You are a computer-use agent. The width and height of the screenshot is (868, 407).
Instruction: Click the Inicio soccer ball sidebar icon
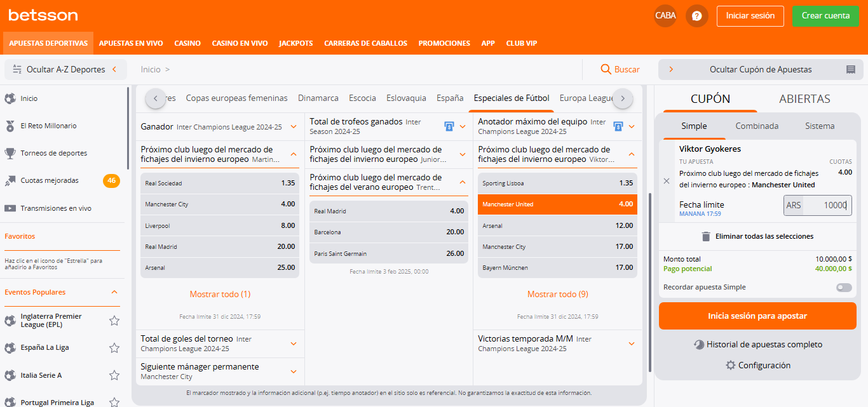[10, 98]
